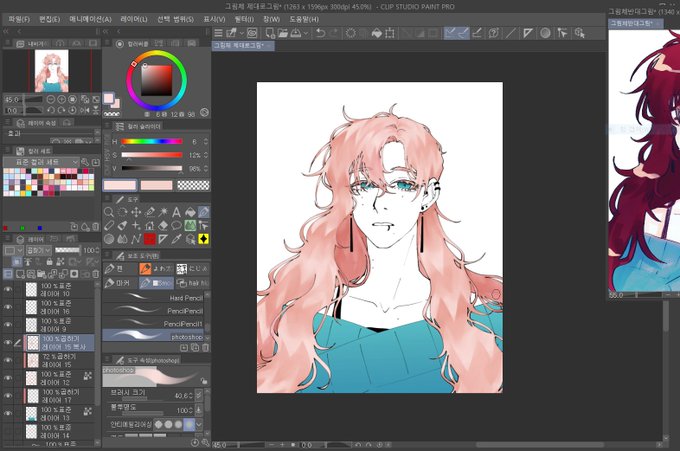
Task: Select the Gradient circle tool
Action: coord(109,239)
